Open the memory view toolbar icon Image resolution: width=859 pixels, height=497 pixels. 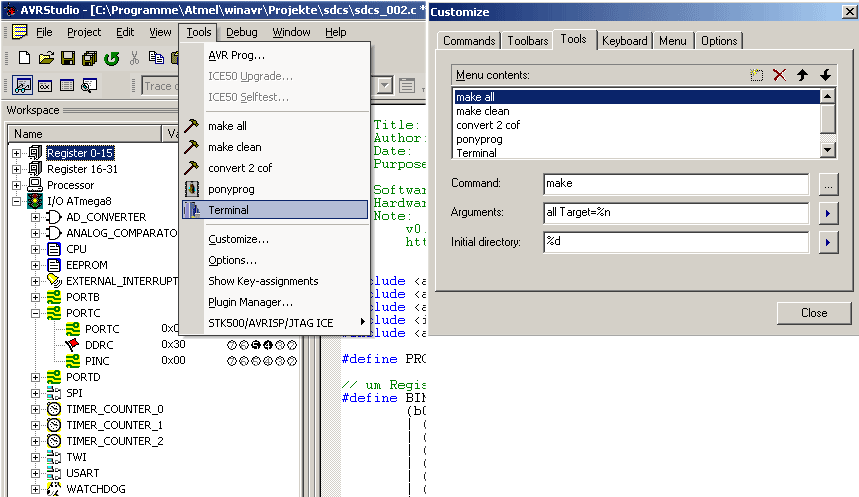pyautogui.click(x=67, y=85)
